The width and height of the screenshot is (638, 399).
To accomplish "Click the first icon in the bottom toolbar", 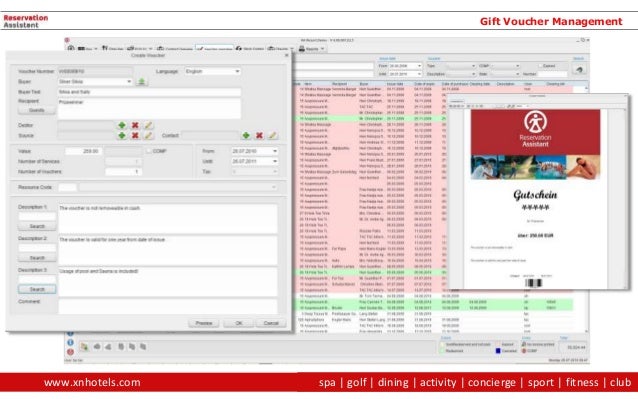I will pos(84,347).
